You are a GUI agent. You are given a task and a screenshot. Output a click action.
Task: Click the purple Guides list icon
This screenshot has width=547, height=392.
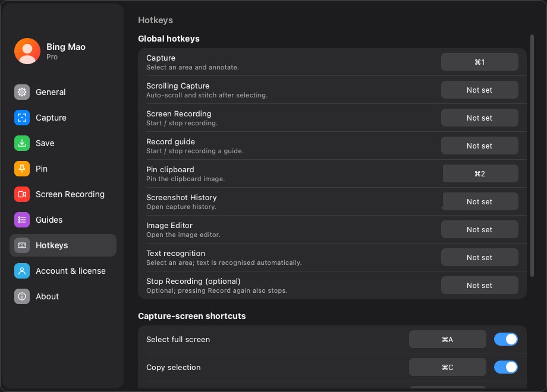click(22, 220)
